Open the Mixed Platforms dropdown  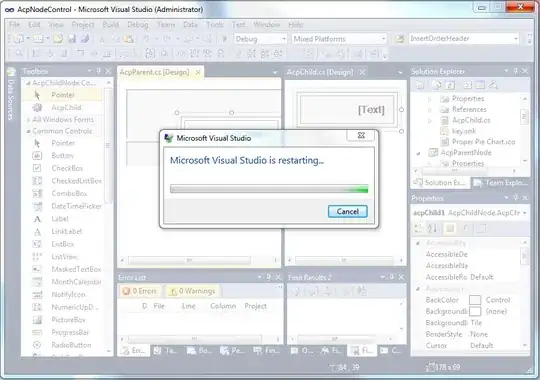340,39
